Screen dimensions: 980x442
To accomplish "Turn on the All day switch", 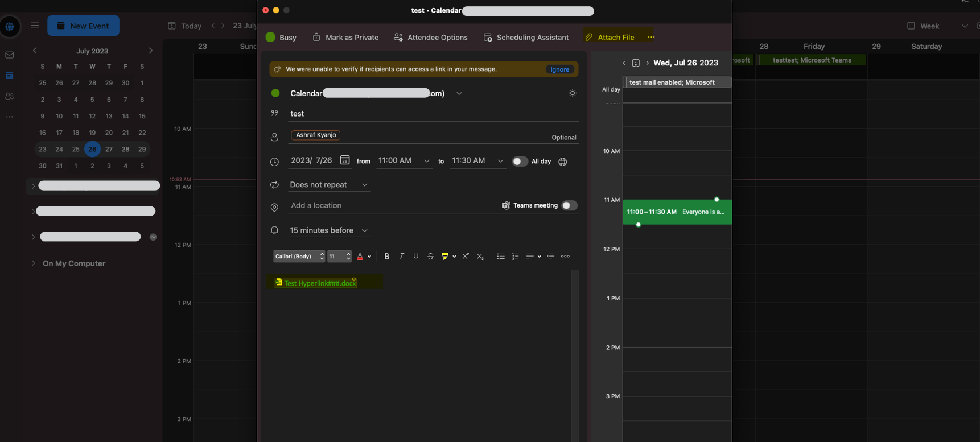I will click(x=520, y=162).
